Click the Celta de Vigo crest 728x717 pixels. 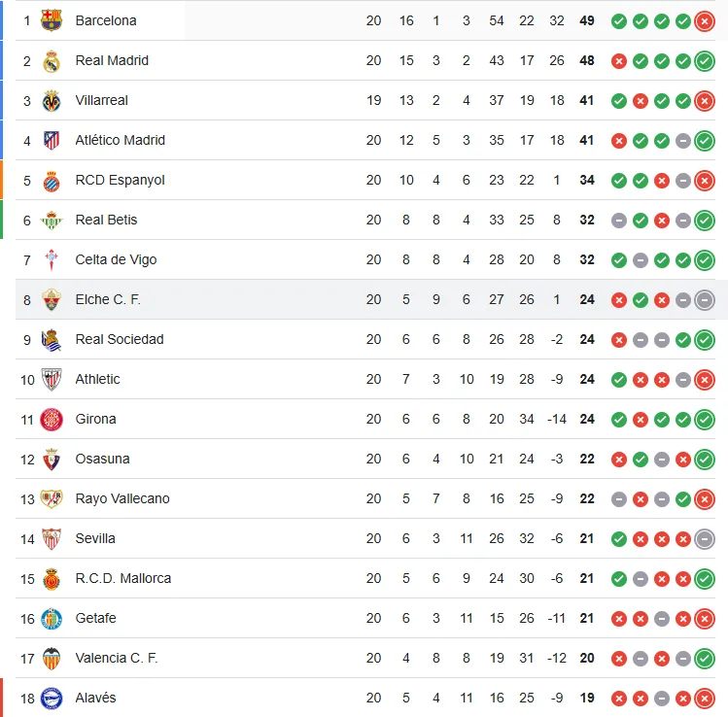(x=52, y=259)
